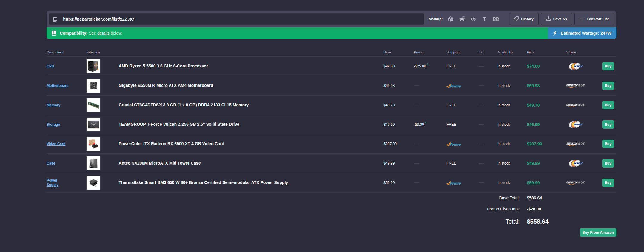Click the Storage final price $46.99
This screenshot has height=252, width=644.
tap(533, 125)
